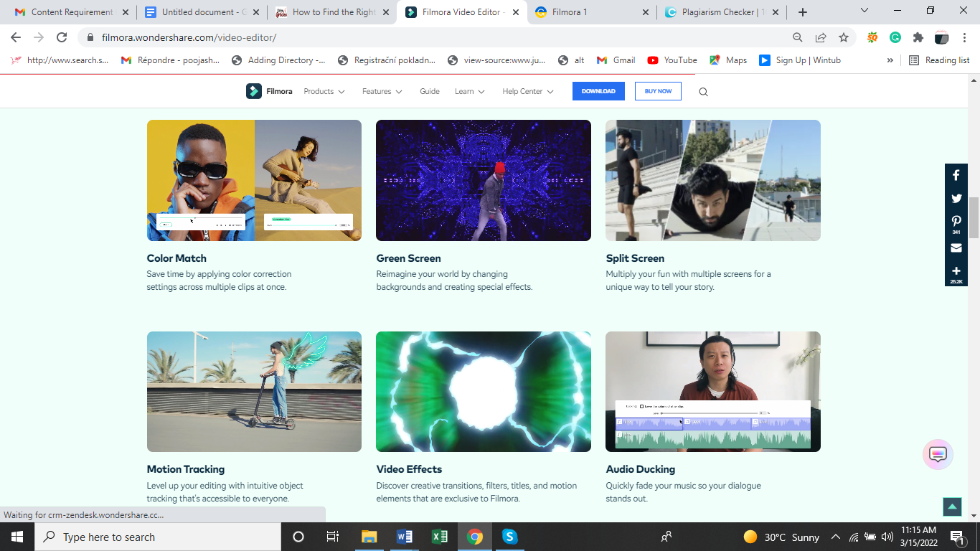Open the pink chat support bubble
Screen dimensions: 980x551
938,454
